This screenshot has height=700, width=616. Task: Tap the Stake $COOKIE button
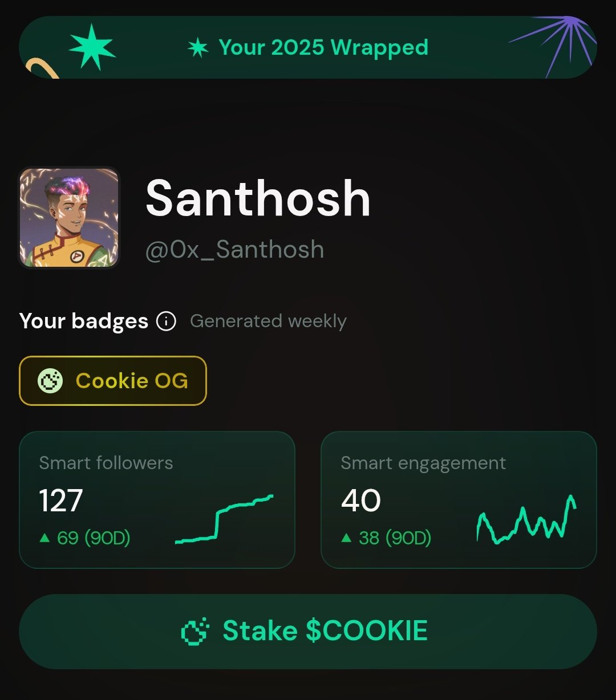[308, 632]
